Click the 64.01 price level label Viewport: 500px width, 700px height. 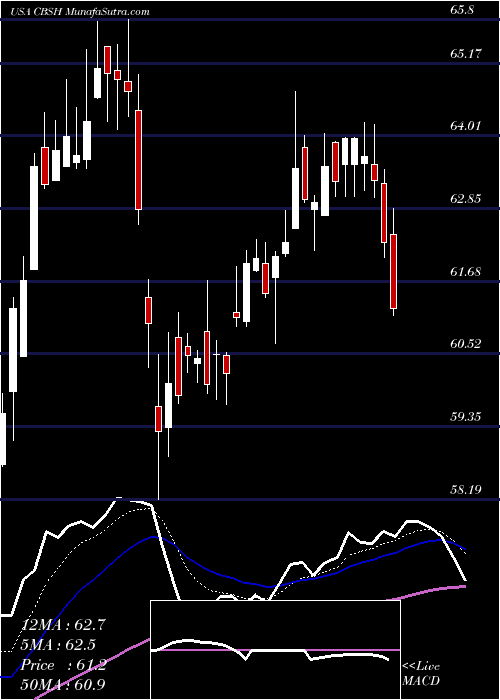(x=466, y=126)
